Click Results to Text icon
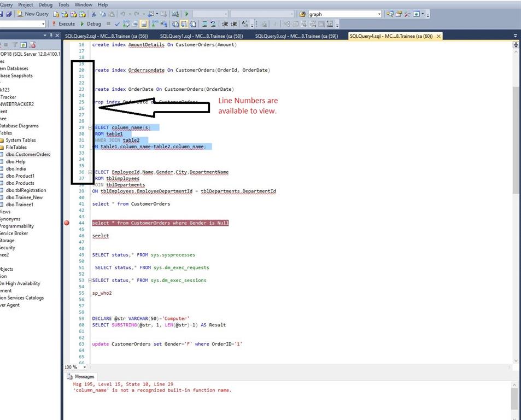521x420 pixels. pos(175,24)
